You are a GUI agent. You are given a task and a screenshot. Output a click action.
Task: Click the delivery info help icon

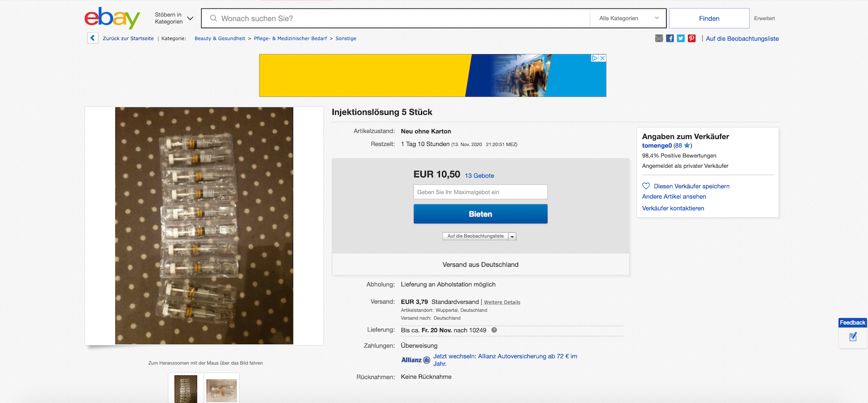(x=494, y=330)
